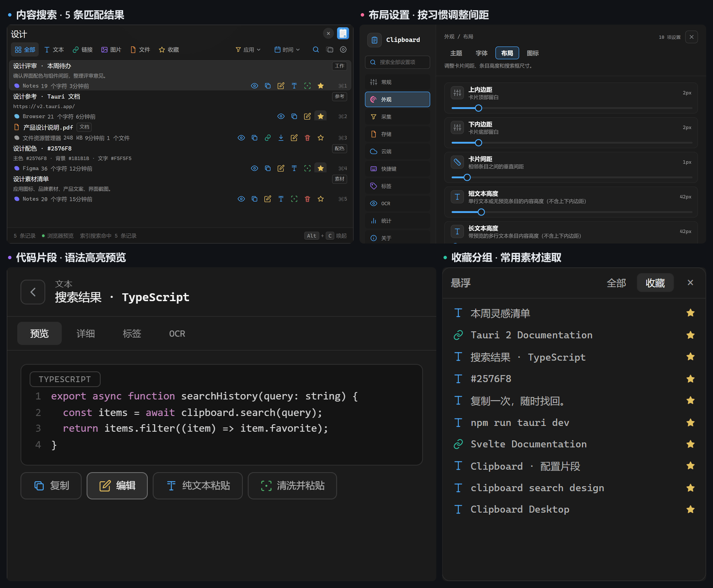This screenshot has height=588, width=713.
Task: Click the 清洗并粘贴 button
Action: (x=292, y=486)
